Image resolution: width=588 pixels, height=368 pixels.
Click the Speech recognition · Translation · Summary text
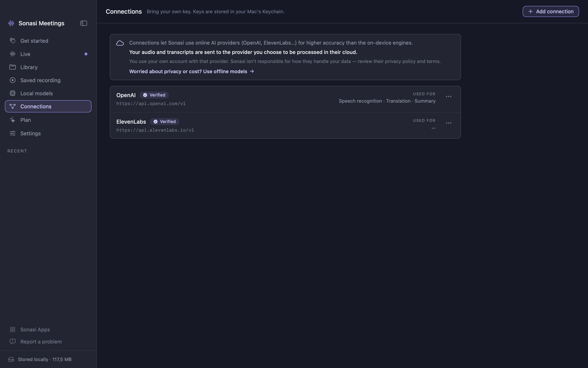click(387, 101)
